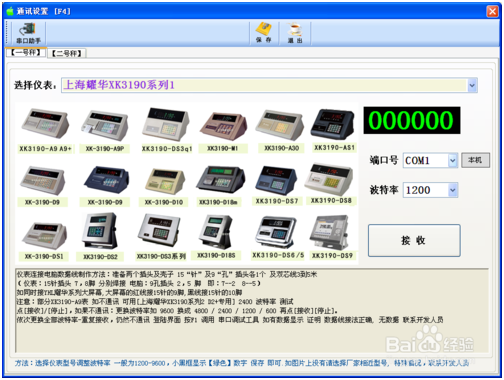The width and height of the screenshot is (504, 380).
Task: Select the XK-3190-A9P indicator image
Action: 105,125
